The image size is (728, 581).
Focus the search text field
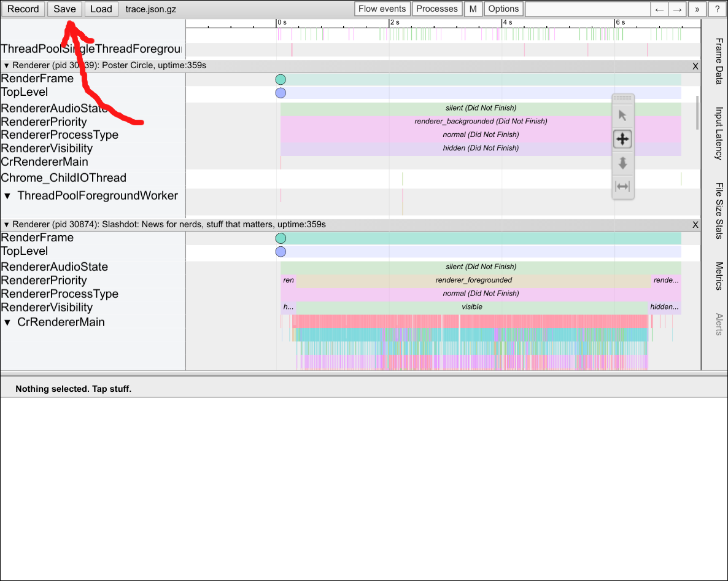point(587,9)
